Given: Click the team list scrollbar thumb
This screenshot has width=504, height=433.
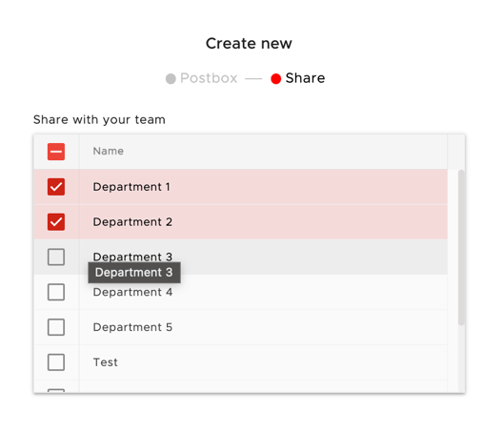Looking at the screenshot, I should 461,247.
